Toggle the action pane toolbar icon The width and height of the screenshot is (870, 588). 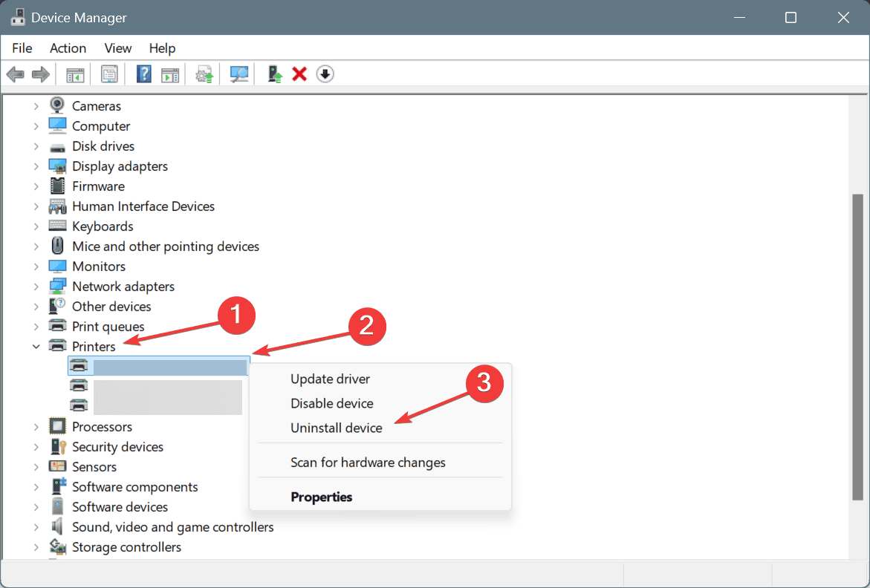point(170,74)
